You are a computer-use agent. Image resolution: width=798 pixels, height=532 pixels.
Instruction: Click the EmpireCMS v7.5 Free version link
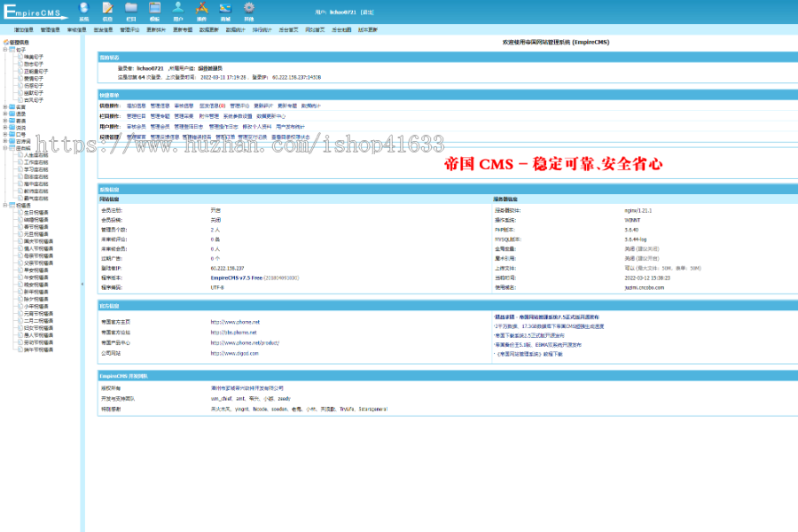[236, 278]
